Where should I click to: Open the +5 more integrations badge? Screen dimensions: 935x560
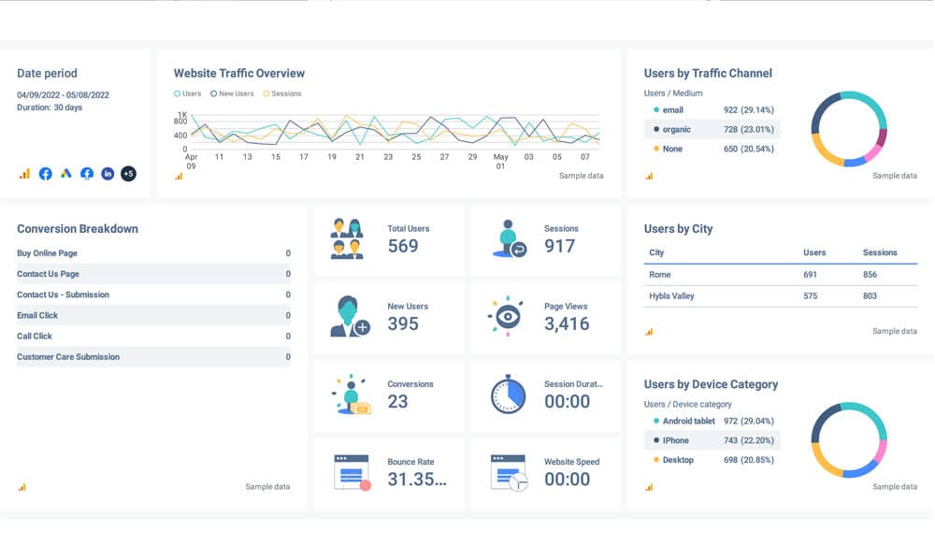click(x=128, y=174)
